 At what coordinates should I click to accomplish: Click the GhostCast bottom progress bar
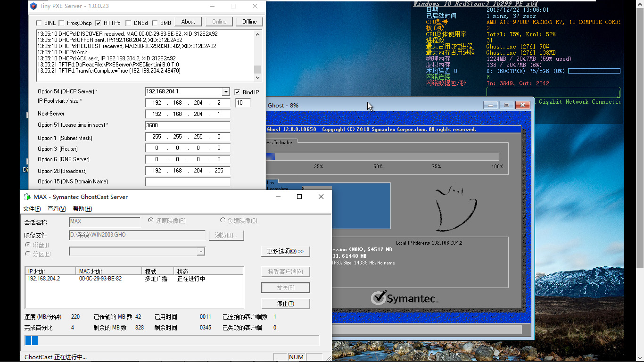pos(172,340)
